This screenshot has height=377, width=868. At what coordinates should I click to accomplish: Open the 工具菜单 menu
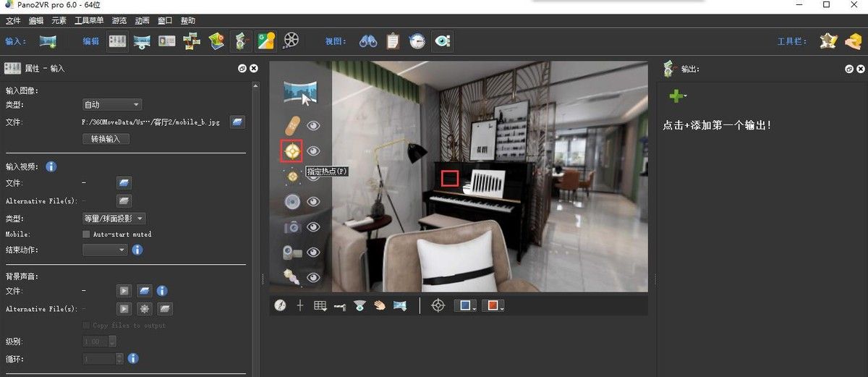(89, 20)
